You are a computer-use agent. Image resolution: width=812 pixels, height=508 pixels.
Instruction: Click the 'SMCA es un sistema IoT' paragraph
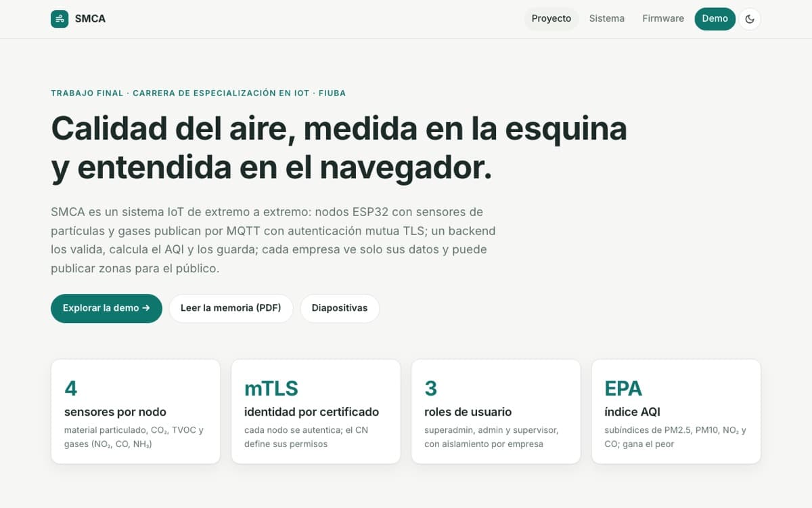click(x=273, y=240)
